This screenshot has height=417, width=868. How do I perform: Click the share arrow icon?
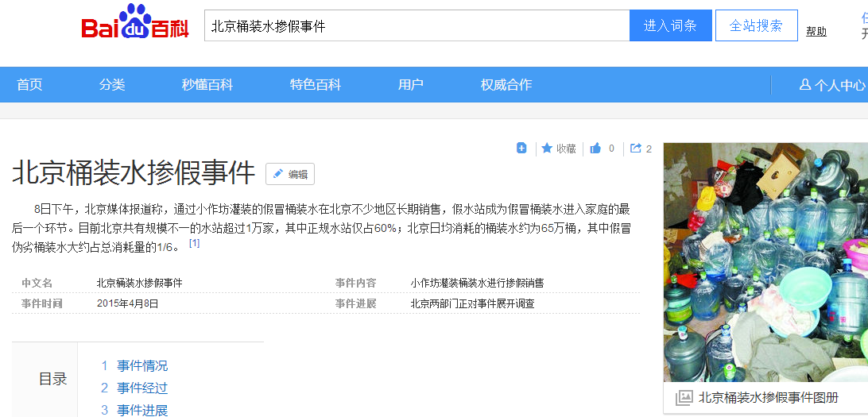click(636, 148)
